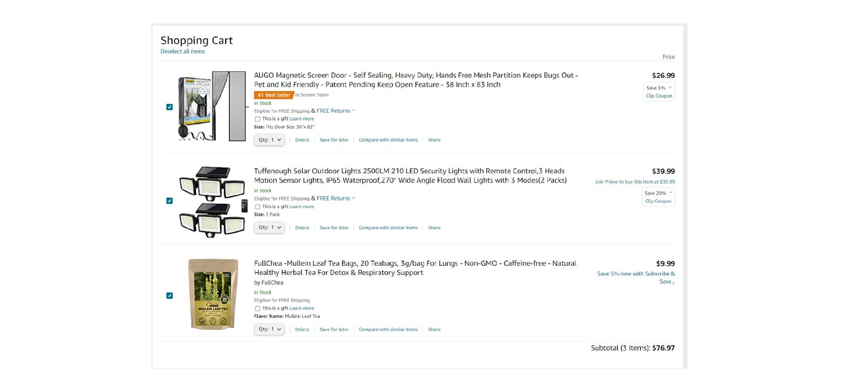Open Learn more gift link for AUGO Screen Door

coord(302,119)
